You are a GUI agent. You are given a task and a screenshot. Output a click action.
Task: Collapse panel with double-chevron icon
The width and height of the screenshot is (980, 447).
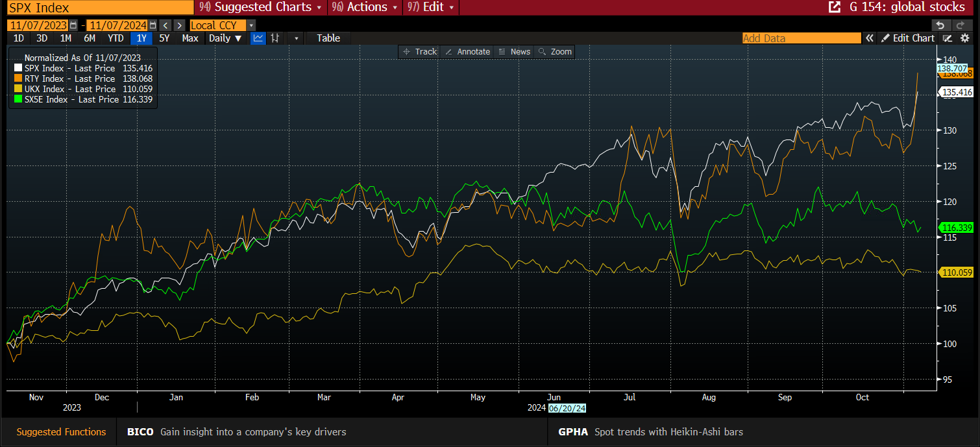869,38
